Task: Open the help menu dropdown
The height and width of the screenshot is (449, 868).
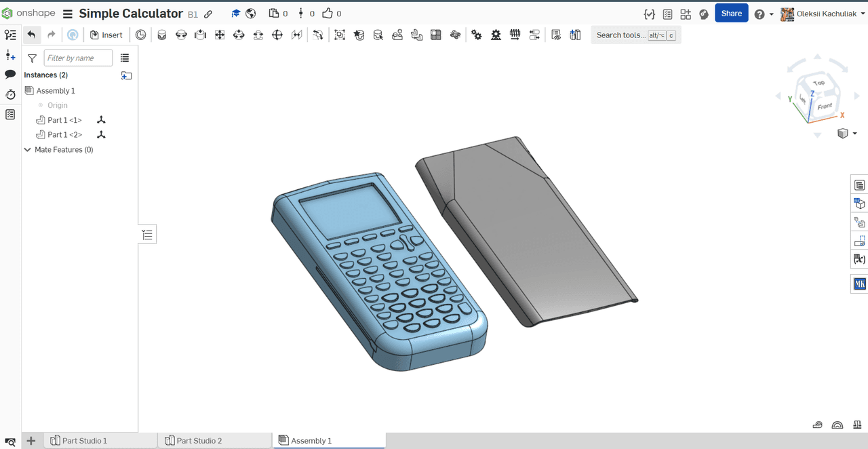Action: [764, 14]
